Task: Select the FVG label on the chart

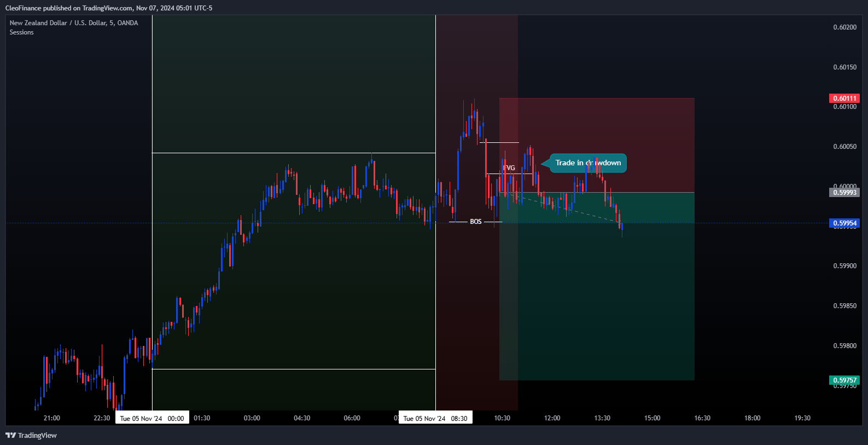Action: pos(509,168)
